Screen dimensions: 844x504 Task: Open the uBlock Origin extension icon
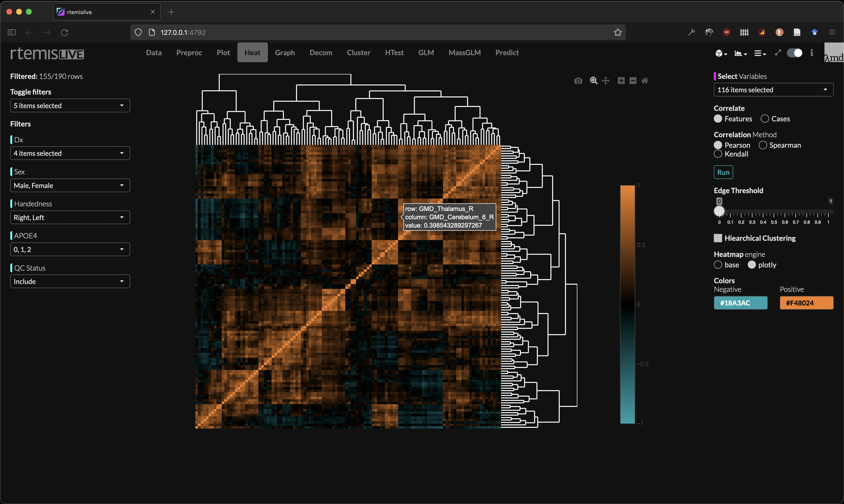pyautogui.click(x=727, y=32)
